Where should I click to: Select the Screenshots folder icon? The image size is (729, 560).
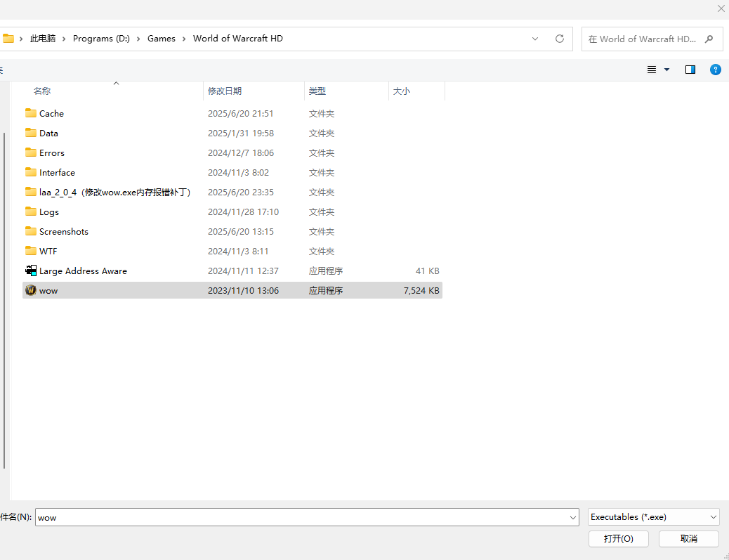point(31,231)
